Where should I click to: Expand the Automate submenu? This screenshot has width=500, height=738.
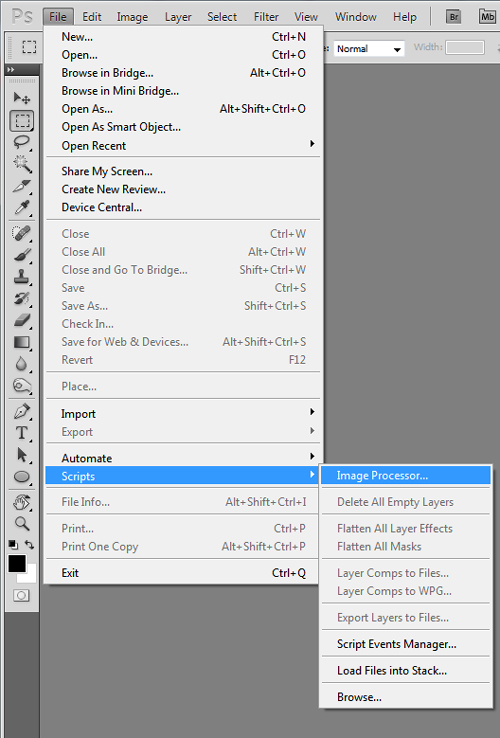(x=183, y=458)
